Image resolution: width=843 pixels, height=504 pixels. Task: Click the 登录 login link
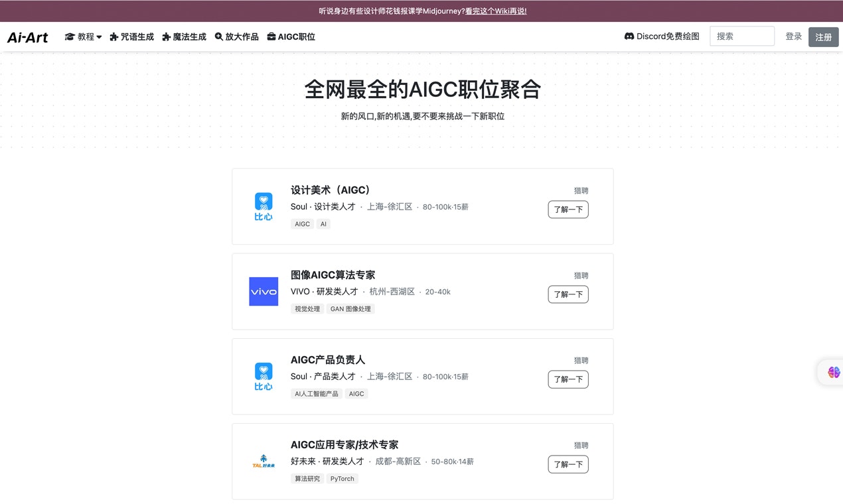click(794, 36)
